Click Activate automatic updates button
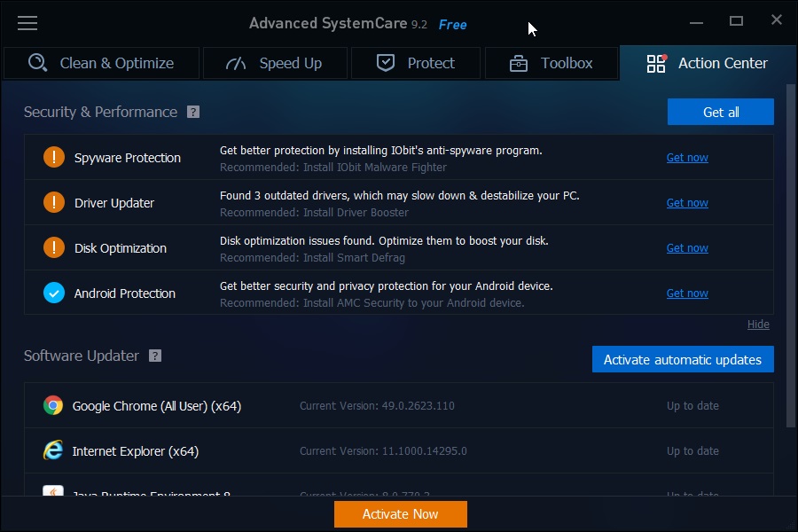Viewport: 798px width, 532px height. tap(683, 360)
